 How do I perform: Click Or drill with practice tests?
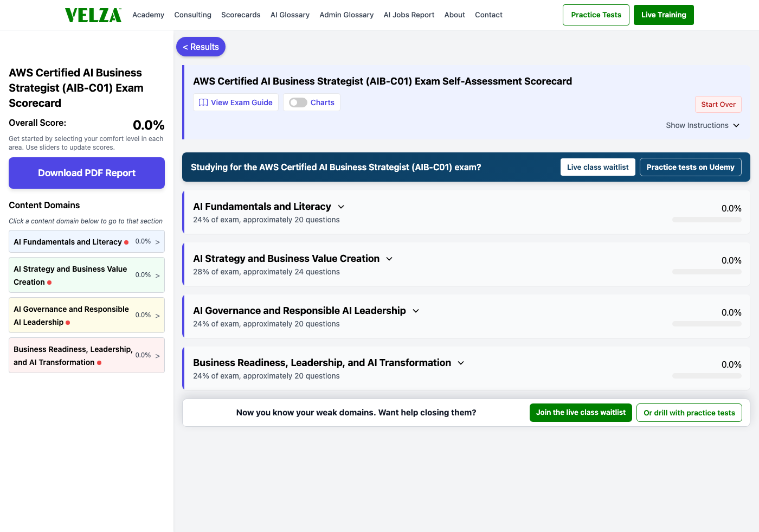click(x=689, y=413)
